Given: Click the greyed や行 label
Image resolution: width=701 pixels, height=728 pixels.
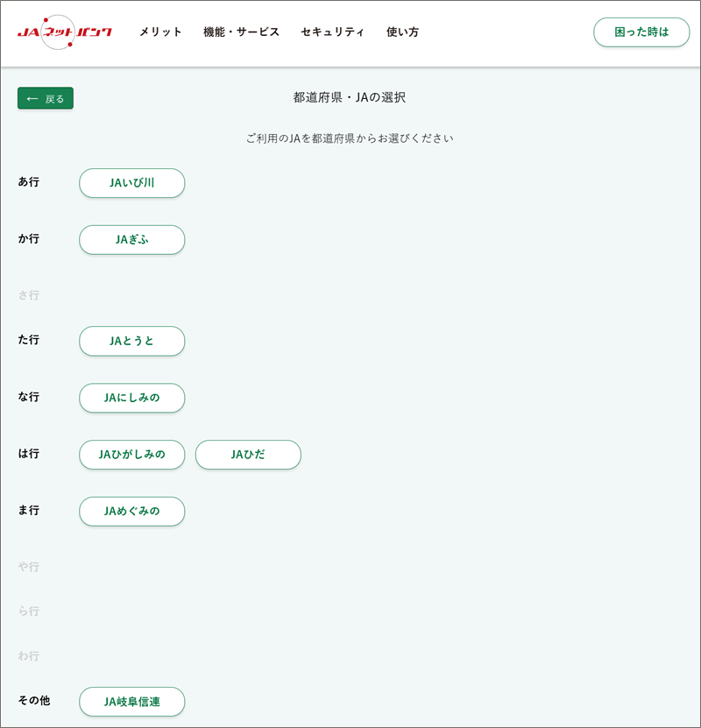Looking at the screenshot, I should [29, 567].
